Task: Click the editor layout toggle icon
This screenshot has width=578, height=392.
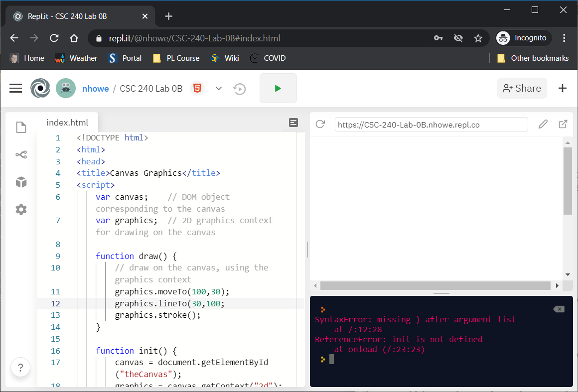Action: point(293,123)
